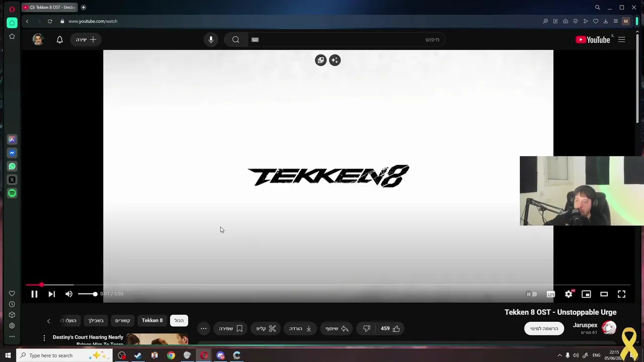Open the Share (שיתוף) button
Viewport: 644px width, 362px height.
[x=337, y=328]
